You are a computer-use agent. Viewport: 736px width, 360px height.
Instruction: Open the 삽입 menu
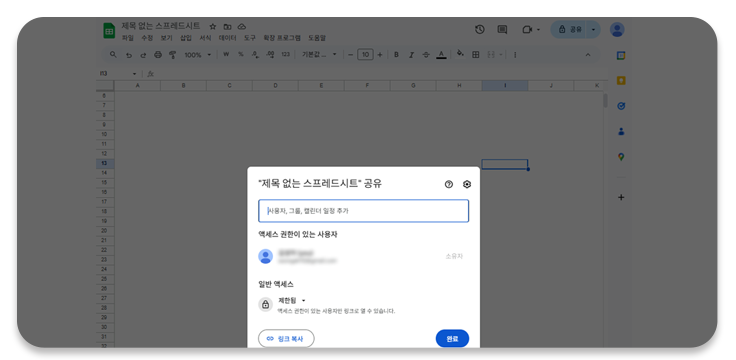coord(186,38)
